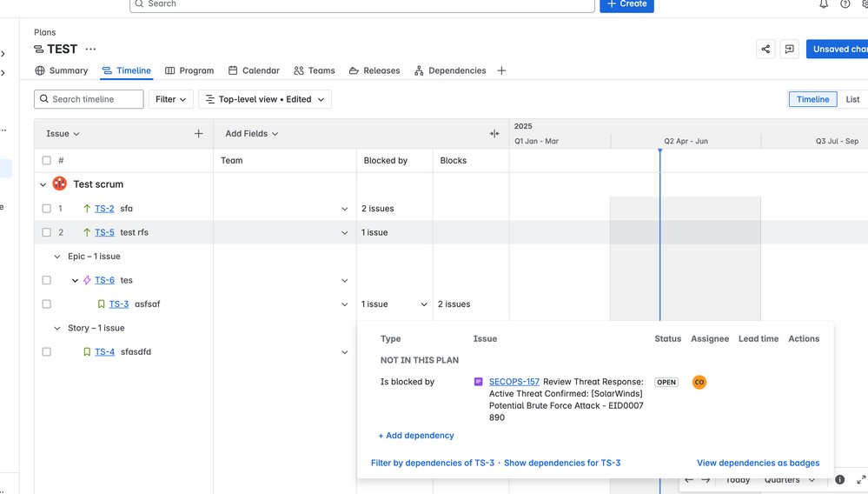
Task: Switch to the Releases tab
Action: 374,71
